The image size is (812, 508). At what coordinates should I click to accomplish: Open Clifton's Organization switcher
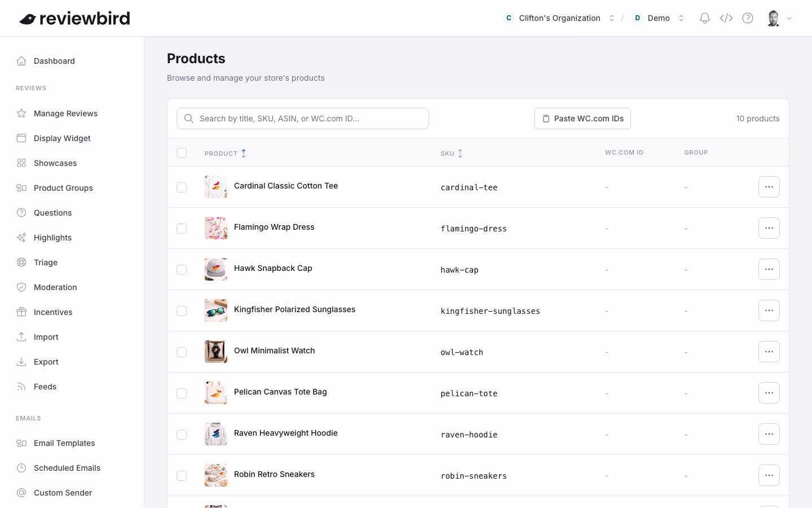[559, 18]
